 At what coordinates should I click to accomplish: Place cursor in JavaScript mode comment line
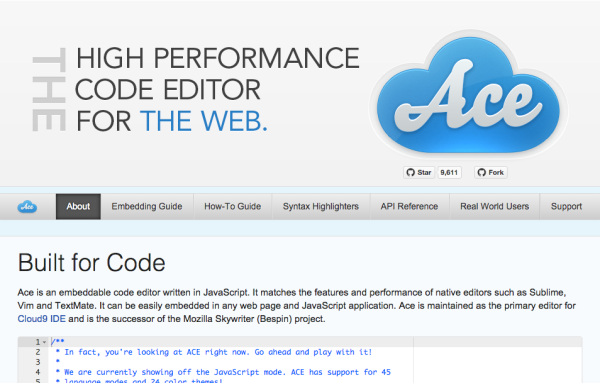click(223, 372)
